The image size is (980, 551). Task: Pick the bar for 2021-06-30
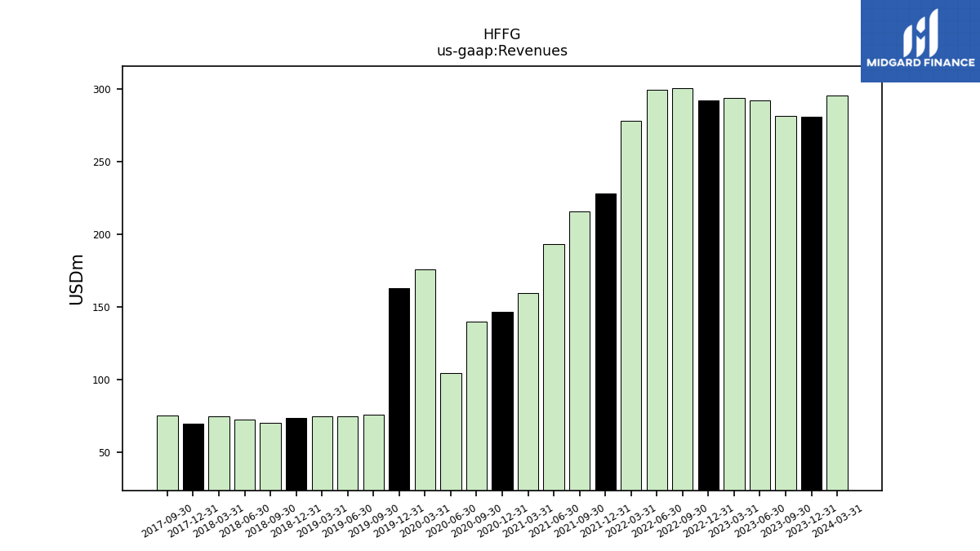pos(554,367)
